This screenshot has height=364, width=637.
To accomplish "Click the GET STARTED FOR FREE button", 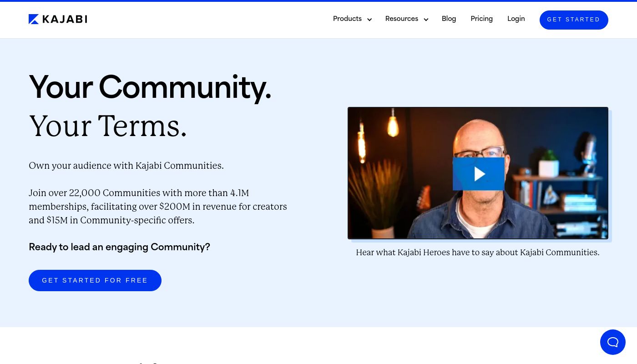I will (95, 280).
